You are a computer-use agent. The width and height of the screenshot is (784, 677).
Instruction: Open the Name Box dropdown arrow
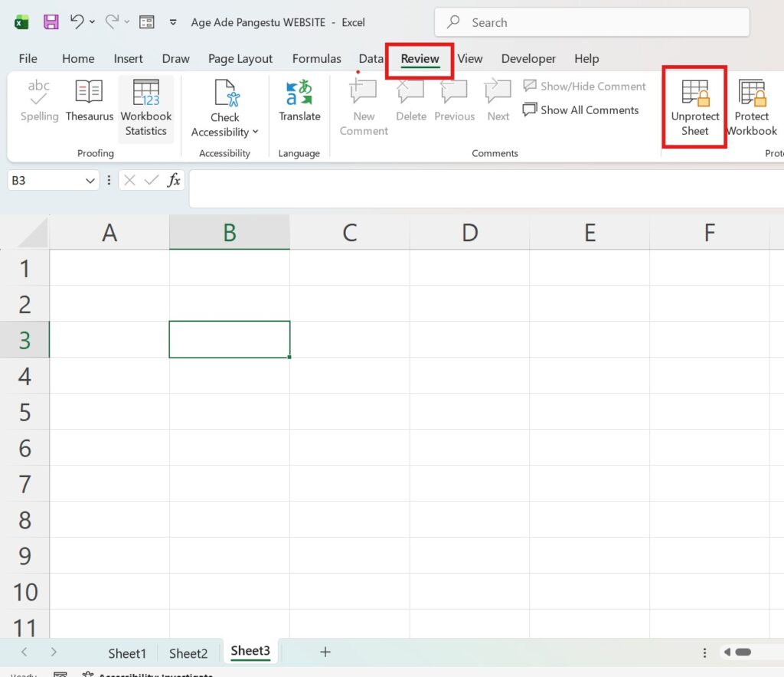tap(90, 181)
